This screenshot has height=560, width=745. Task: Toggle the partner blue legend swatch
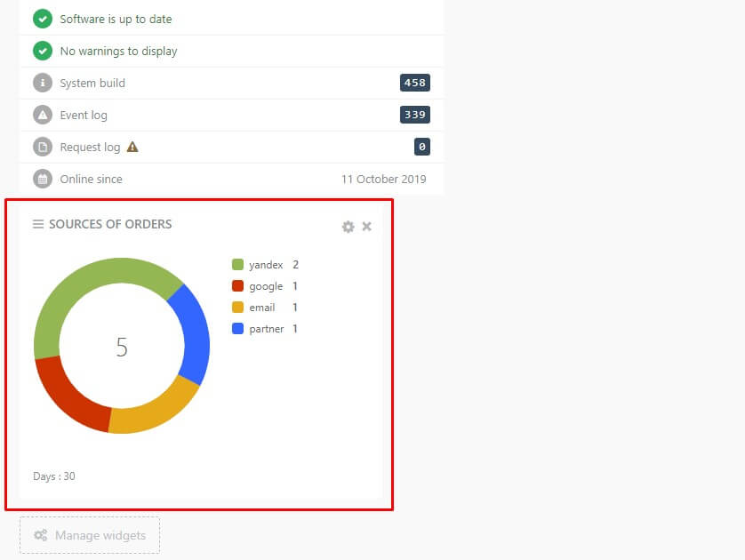[237, 328]
